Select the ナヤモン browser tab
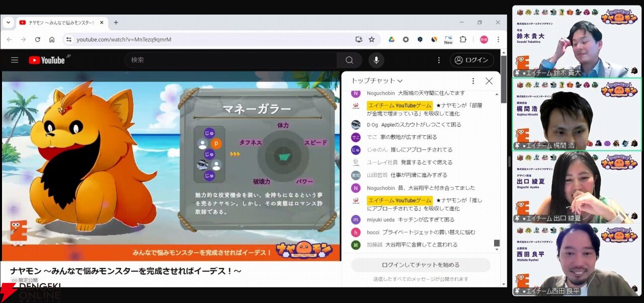 pos(61,23)
